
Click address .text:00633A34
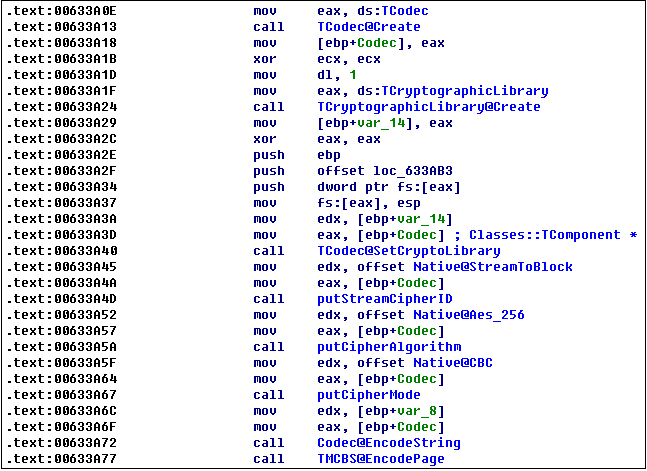(x=62, y=187)
